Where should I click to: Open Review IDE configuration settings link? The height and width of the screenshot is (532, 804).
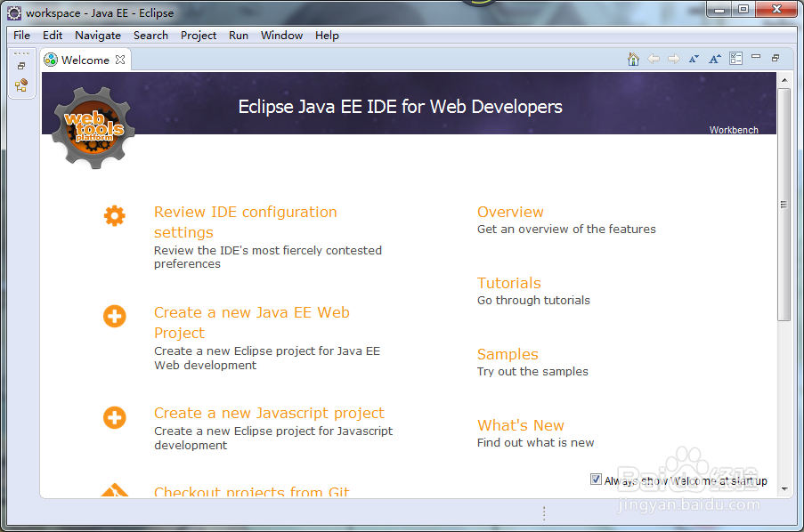(245, 222)
